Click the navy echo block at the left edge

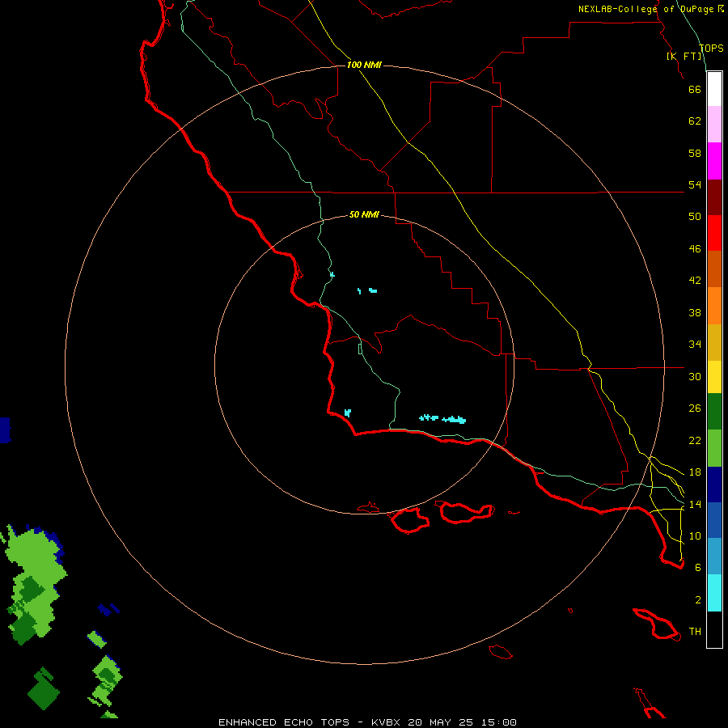click(5, 430)
